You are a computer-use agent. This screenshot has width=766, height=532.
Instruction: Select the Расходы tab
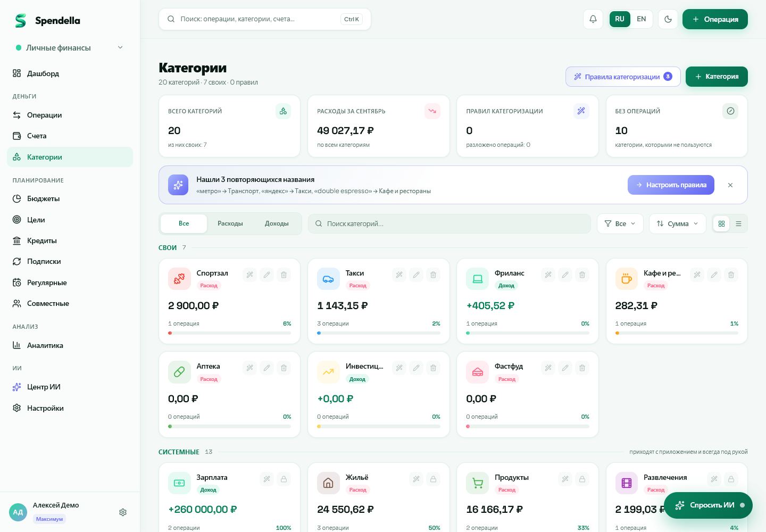pyautogui.click(x=230, y=224)
